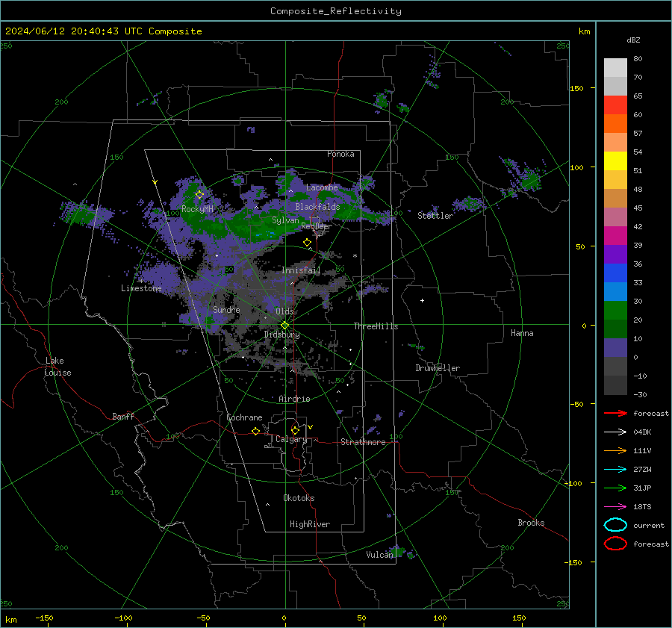
Task: Click the Strathmore map label
Action: coord(364,442)
